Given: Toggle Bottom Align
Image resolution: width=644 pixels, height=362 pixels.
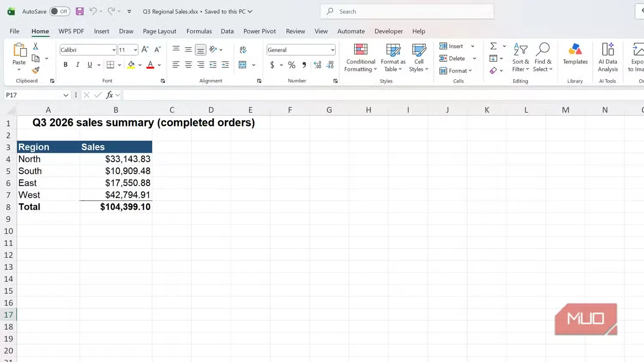Looking at the screenshot, I should click(x=200, y=50).
